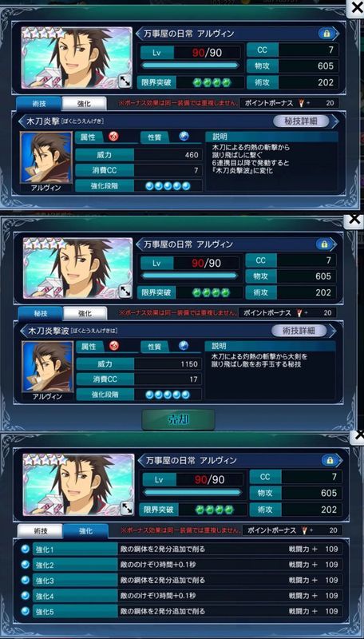364x639 pixels.
Task: Expand the card artwork above the 強化 list
Action: coord(127,508)
